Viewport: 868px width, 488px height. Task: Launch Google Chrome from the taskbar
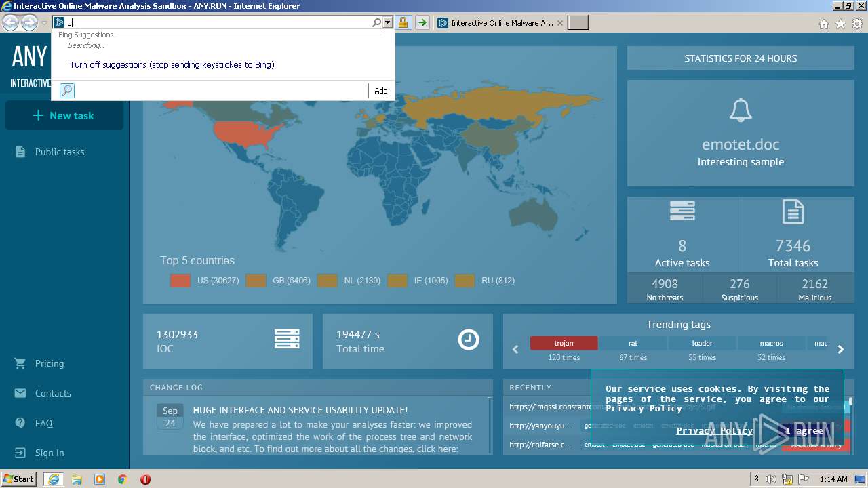click(123, 479)
